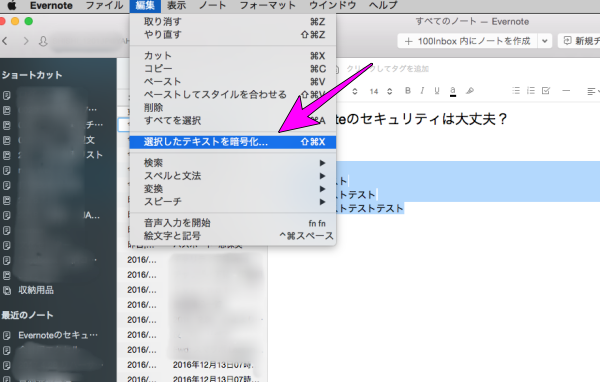Open the ファイル menu
The height and width of the screenshot is (382, 600).
pyautogui.click(x=104, y=5)
